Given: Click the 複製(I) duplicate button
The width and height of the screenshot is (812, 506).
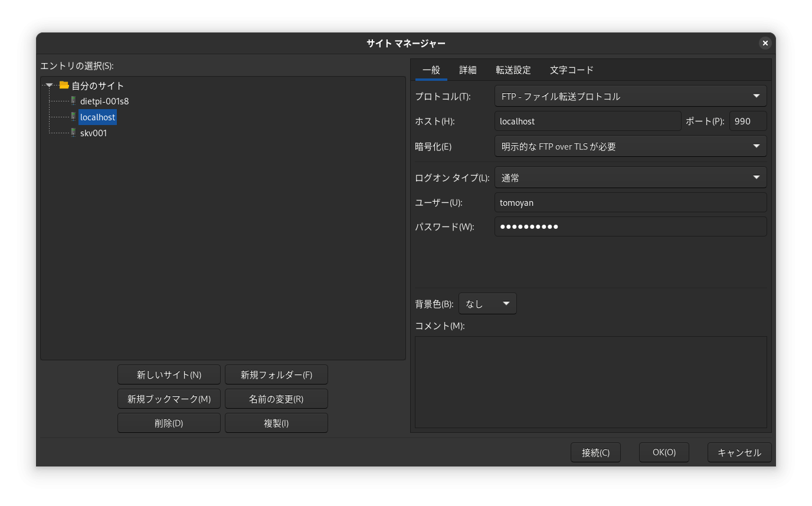Looking at the screenshot, I should (276, 423).
